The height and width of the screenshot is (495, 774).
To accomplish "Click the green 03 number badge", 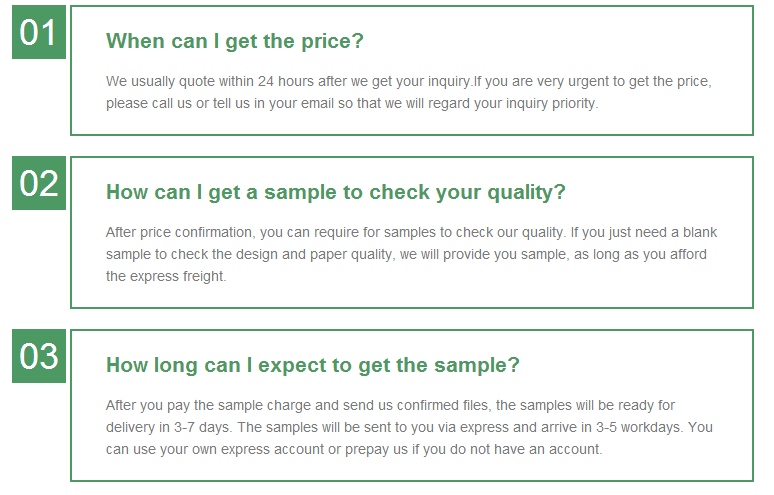I will pyautogui.click(x=39, y=356).
